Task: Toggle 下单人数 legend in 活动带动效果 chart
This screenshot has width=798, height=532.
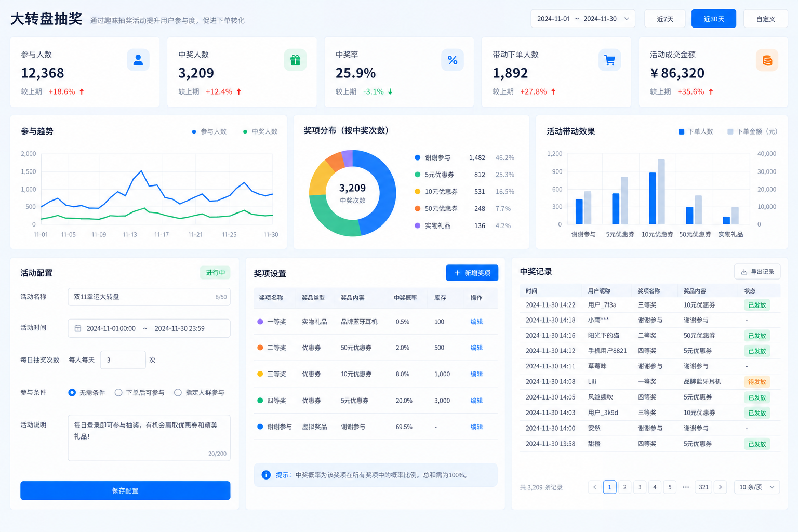Action: [696, 131]
